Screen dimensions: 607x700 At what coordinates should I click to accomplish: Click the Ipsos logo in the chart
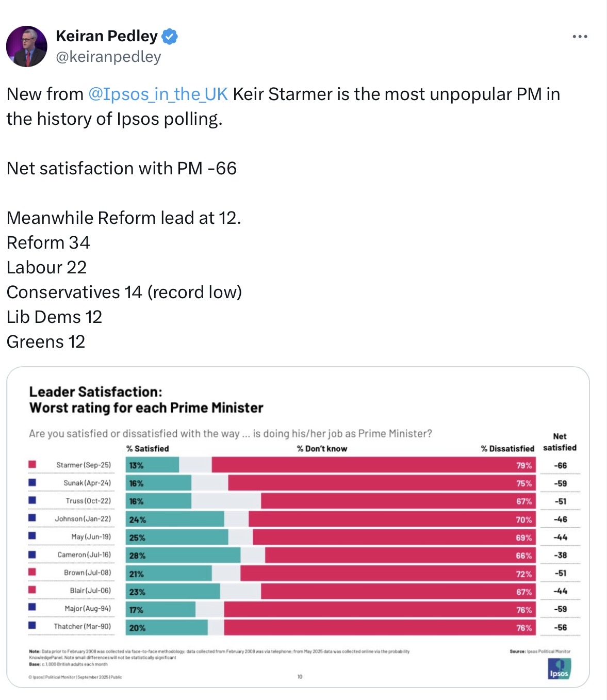[559, 670]
